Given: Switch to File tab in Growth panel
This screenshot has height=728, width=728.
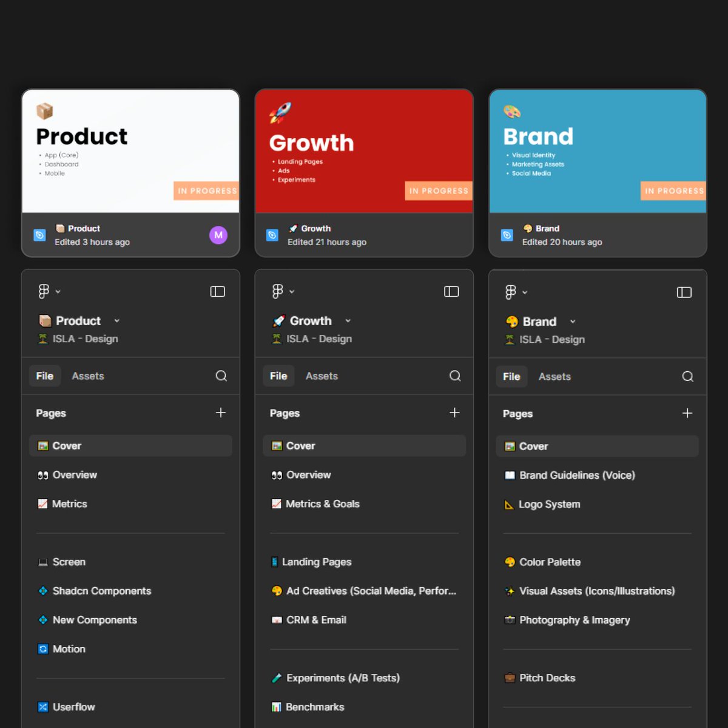Looking at the screenshot, I should click(278, 376).
